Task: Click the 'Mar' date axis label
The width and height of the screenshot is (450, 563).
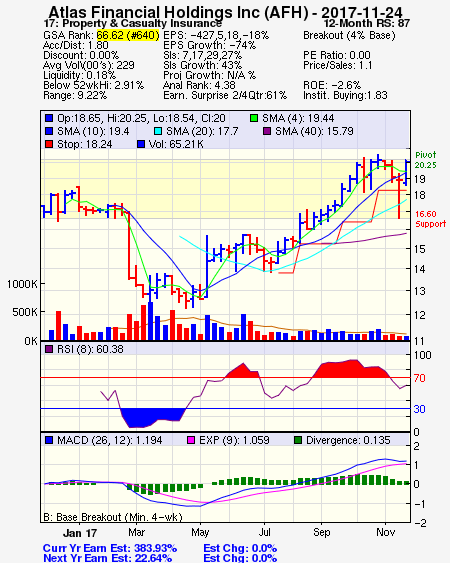Action: tap(136, 532)
